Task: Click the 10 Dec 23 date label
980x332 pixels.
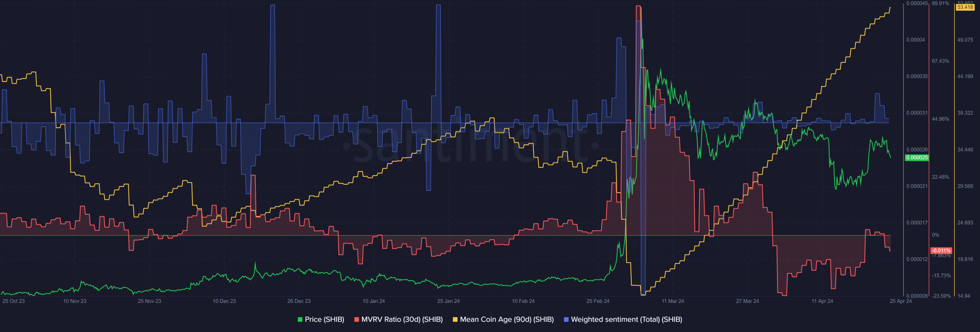Action: pos(224,301)
